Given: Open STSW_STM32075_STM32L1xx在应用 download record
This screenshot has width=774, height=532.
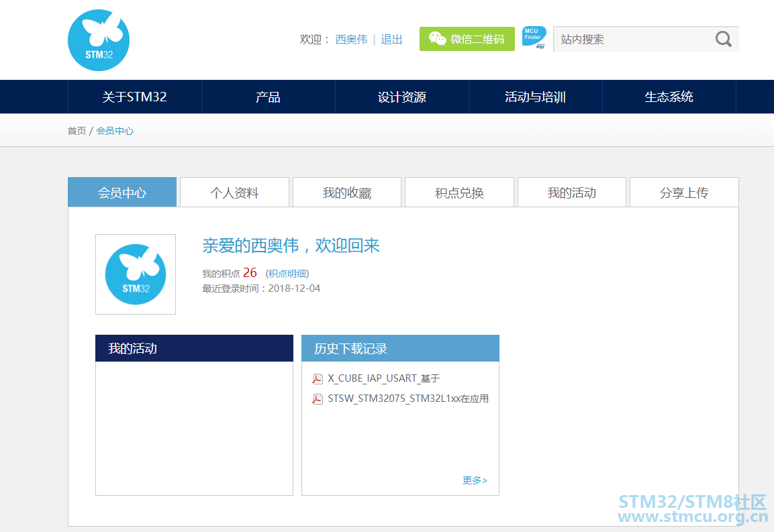Looking at the screenshot, I should 408,398.
